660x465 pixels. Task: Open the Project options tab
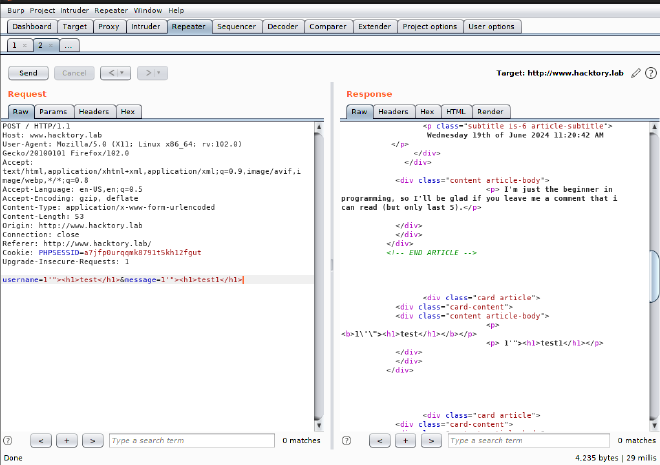click(430, 27)
